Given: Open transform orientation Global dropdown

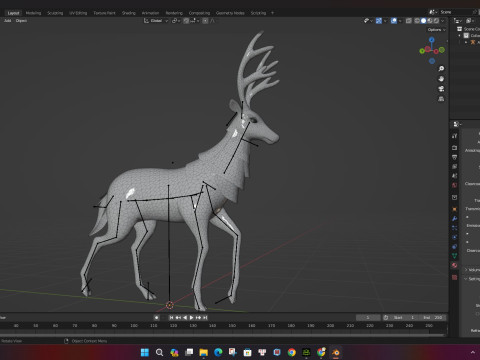Looking at the screenshot, I should point(156,21).
